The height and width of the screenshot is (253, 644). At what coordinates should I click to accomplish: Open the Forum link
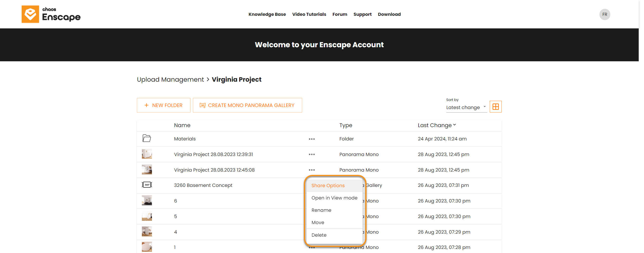[x=340, y=14]
